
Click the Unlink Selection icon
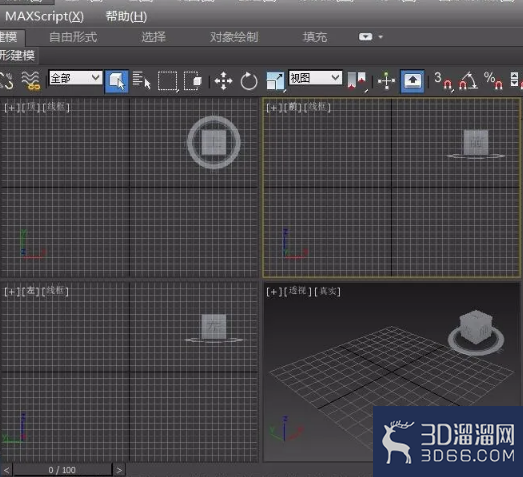click(x=6, y=81)
